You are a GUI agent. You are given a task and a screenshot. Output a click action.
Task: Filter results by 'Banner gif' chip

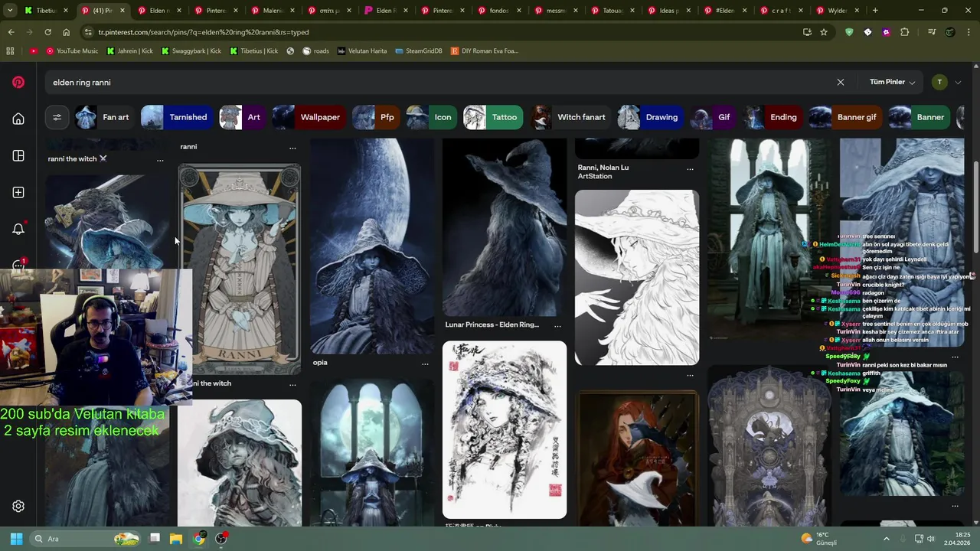846,117
